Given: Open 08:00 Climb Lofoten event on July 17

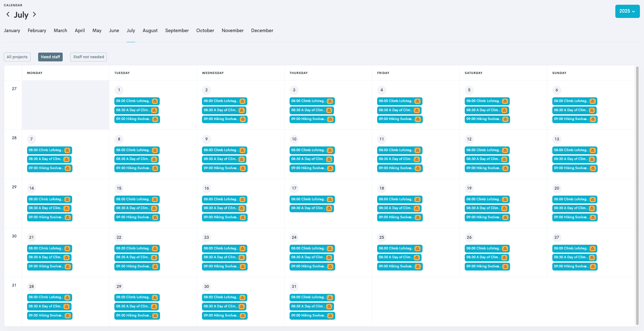Looking at the screenshot, I should point(312,199).
